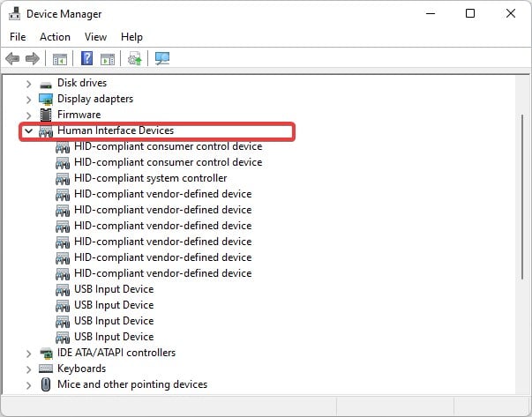Open the Action menu
Screen dimensions: 532x417
coord(55,37)
